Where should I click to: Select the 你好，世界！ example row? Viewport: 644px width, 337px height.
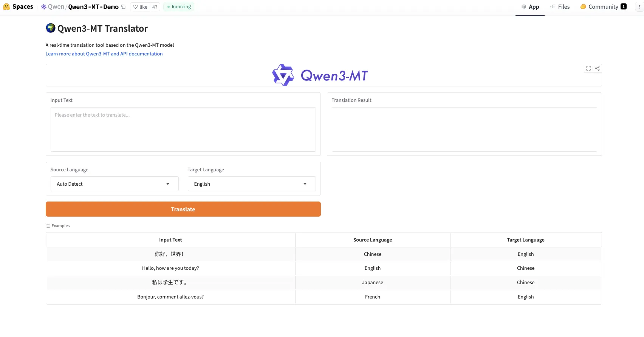click(x=324, y=254)
